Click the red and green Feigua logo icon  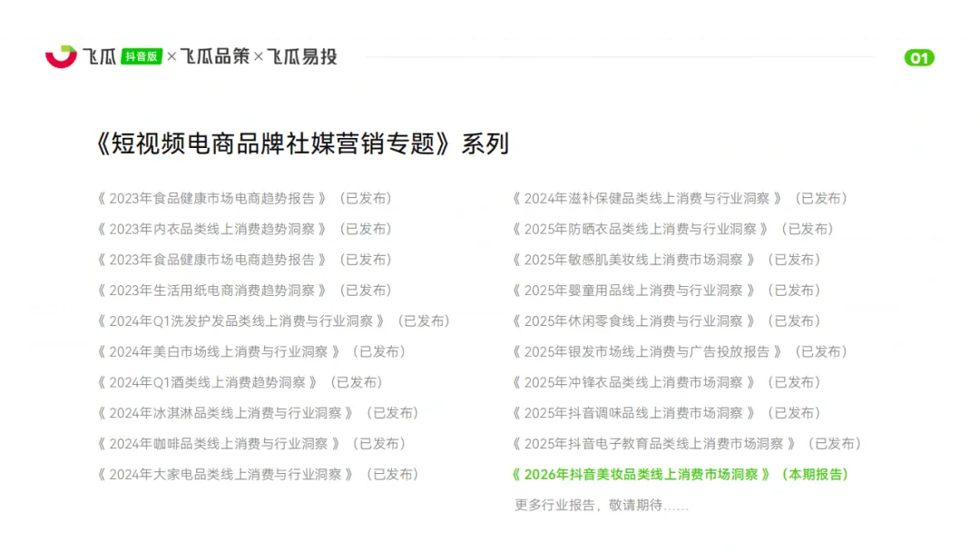(61, 56)
